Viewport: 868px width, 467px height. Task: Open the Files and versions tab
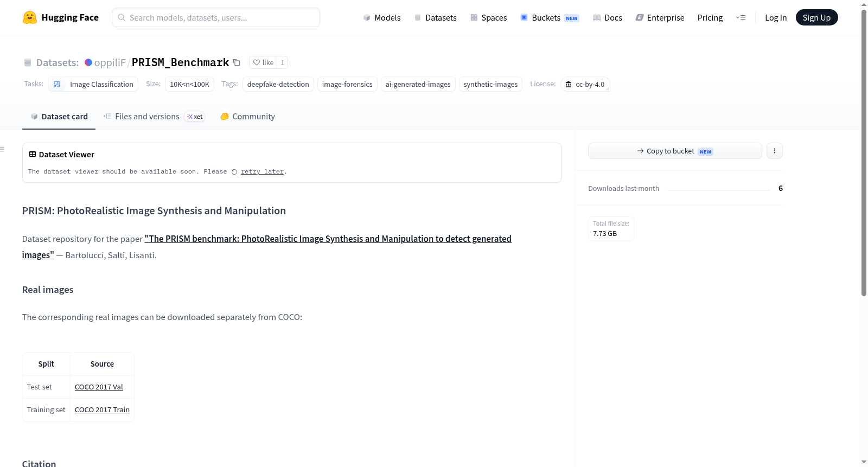(x=154, y=117)
